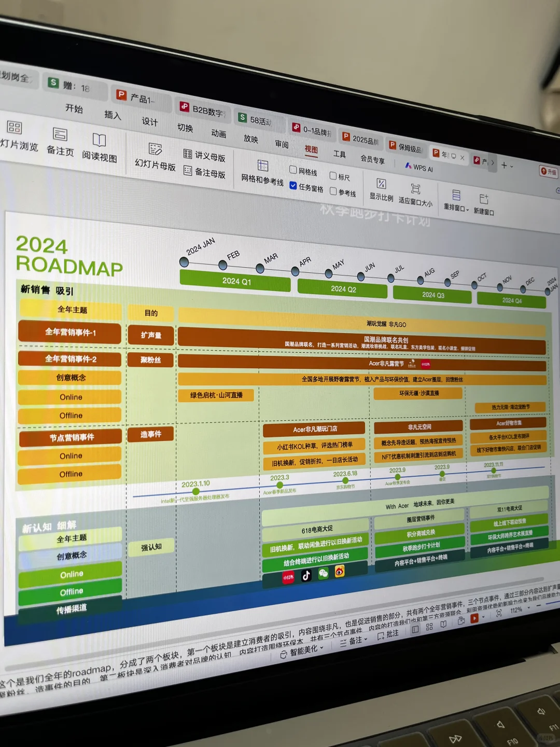Open Slide Sorter view (灯片浏览) icon

[15, 128]
